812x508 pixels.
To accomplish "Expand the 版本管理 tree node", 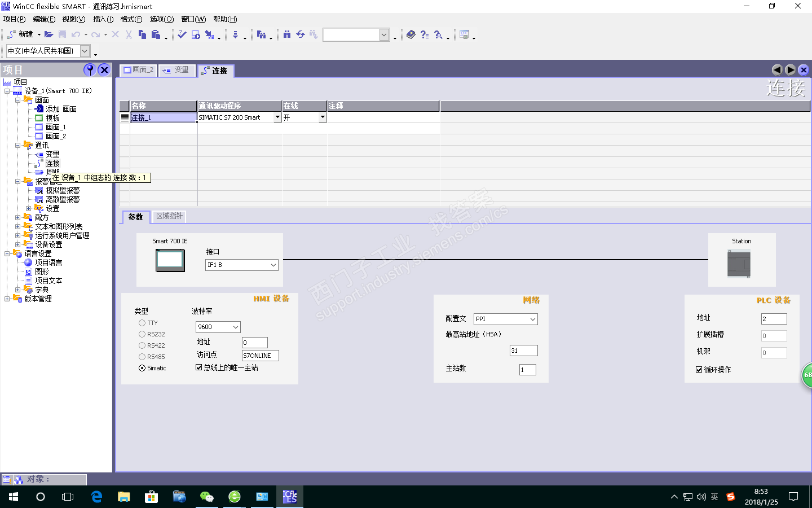I will [7, 299].
